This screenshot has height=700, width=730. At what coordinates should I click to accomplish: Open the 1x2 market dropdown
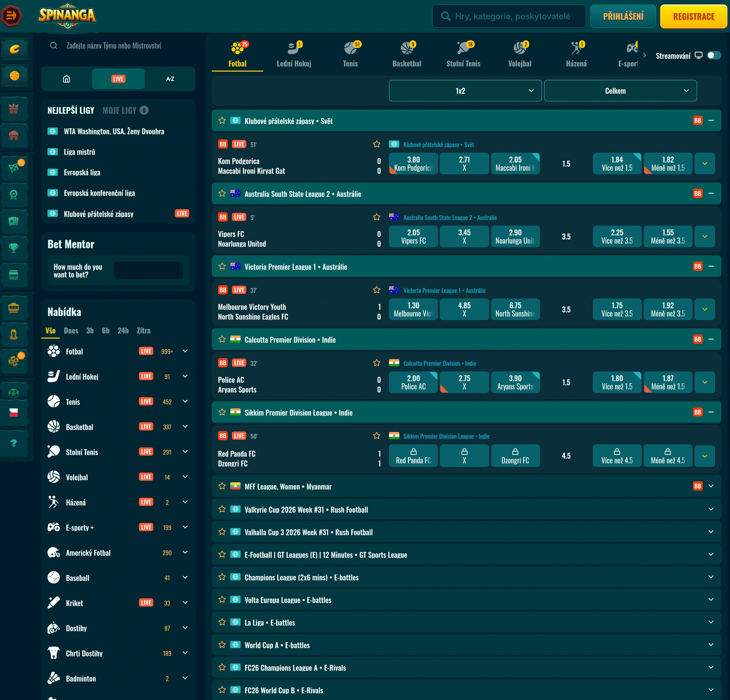[465, 91]
